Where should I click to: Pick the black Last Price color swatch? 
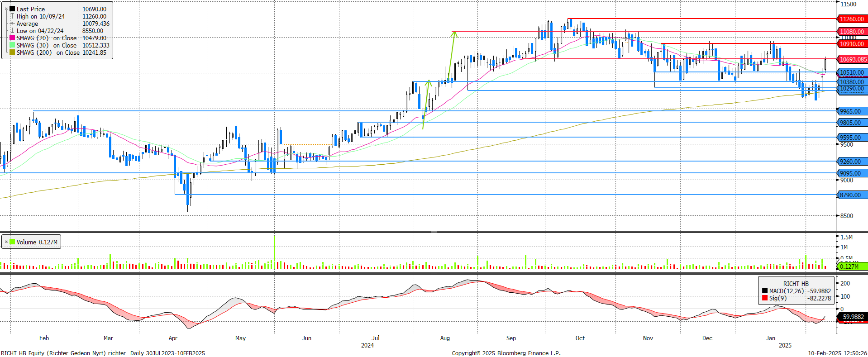click(12, 9)
